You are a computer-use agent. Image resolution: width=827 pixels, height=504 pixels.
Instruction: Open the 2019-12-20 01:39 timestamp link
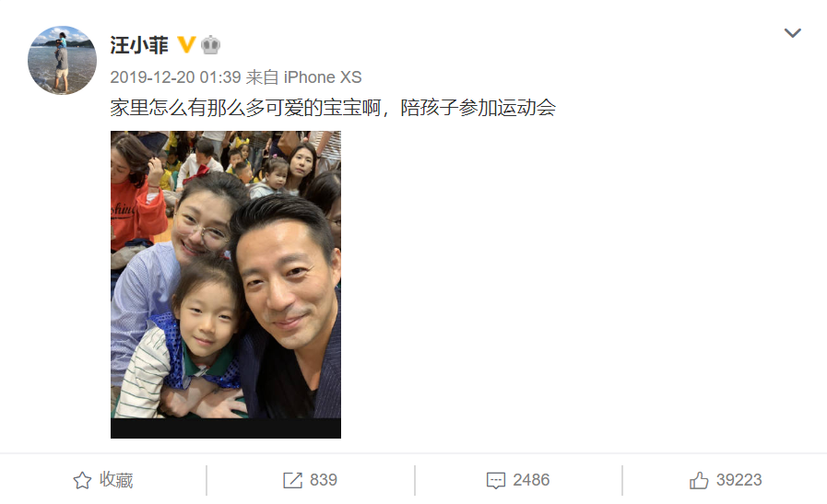175,77
